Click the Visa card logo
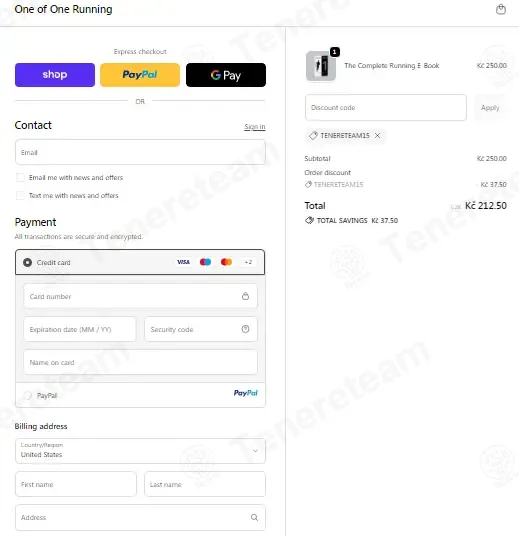 point(183,262)
